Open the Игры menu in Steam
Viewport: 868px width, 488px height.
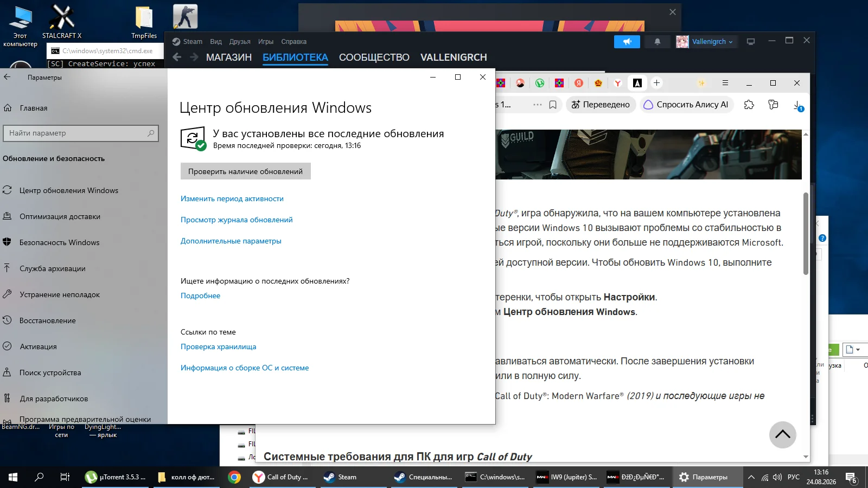(x=266, y=42)
